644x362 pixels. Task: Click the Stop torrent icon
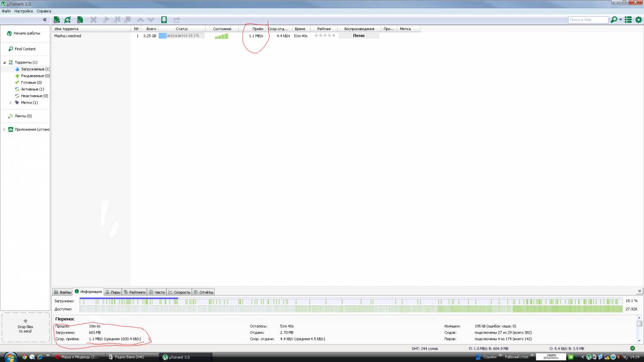click(128, 20)
